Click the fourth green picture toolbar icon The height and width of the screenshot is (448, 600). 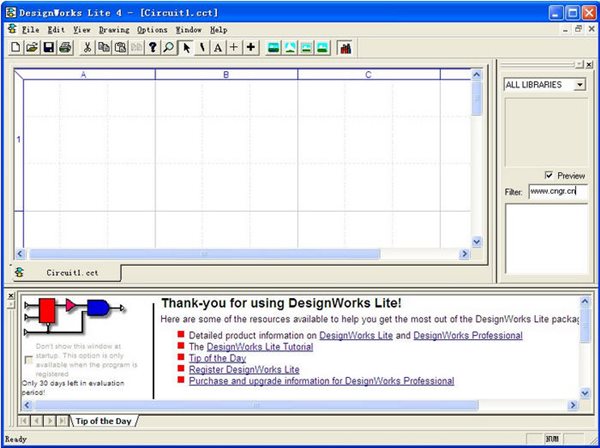click(323, 47)
